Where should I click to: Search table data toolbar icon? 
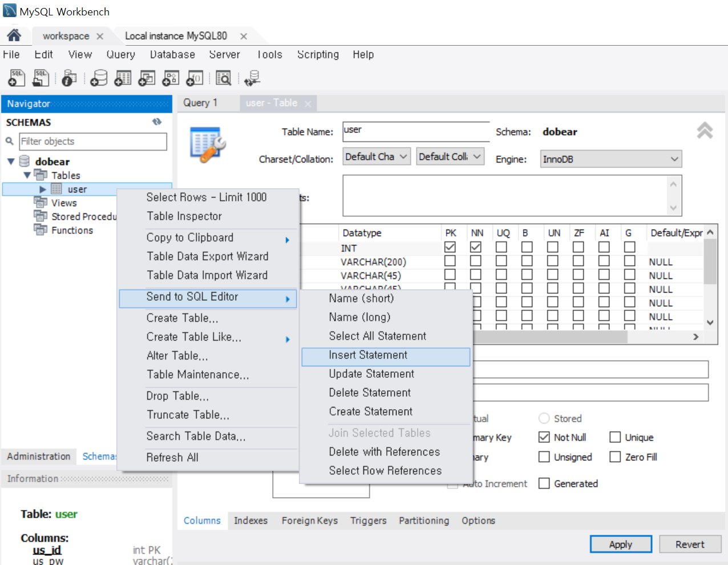pyautogui.click(x=223, y=78)
